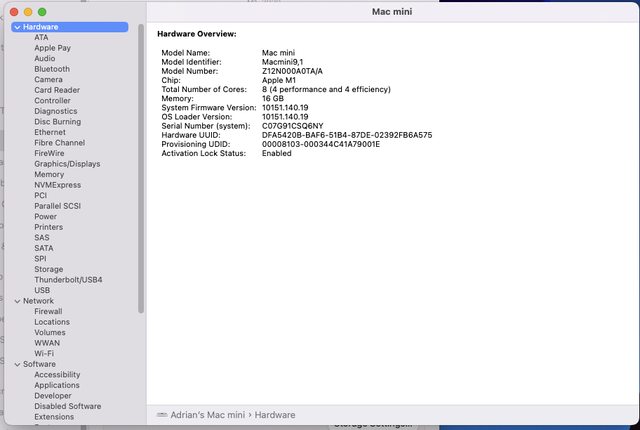640x430 pixels.
Task: Click Adrian's Mac mini in path bar
Action: pos(213,414)
